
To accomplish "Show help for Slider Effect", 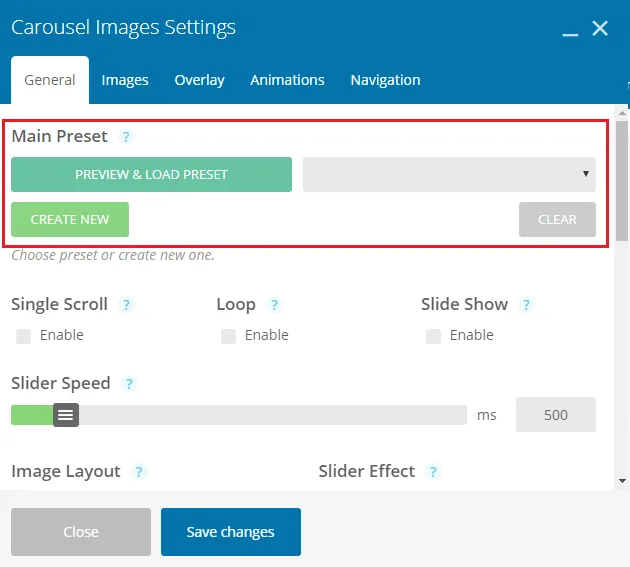I will click(433, 472).
